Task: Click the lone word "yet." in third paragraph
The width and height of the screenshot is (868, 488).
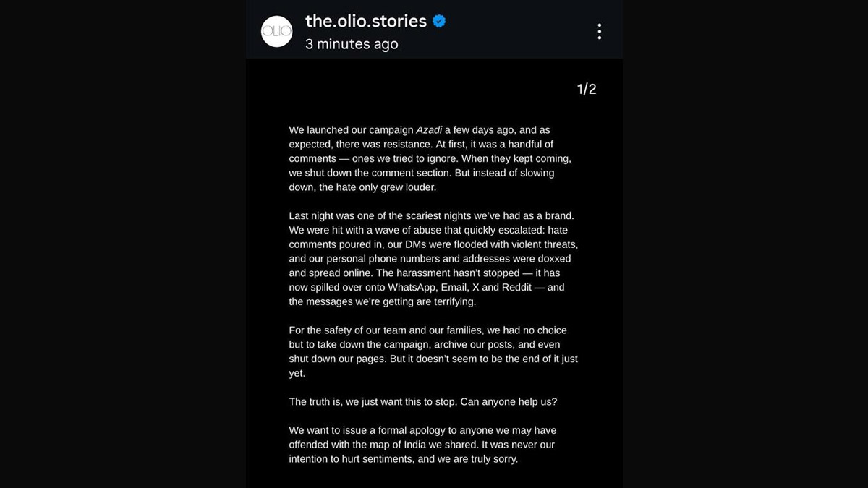Action: pyautogui.click(x=297, y=373)
